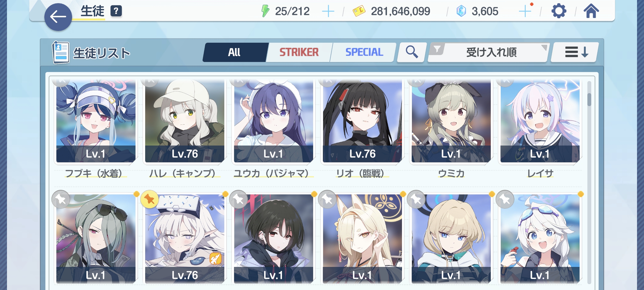Image resolution: width=644 pixels, height=290 pixels.
Task: Select the All tab
Action: point(235,52)
